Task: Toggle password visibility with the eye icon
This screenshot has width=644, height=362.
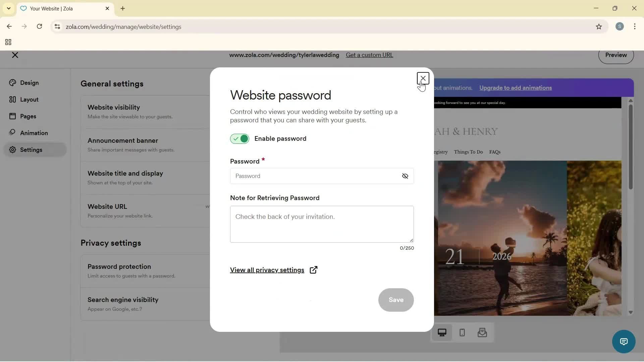Action: pyautogui.click(x=405, y=176)
